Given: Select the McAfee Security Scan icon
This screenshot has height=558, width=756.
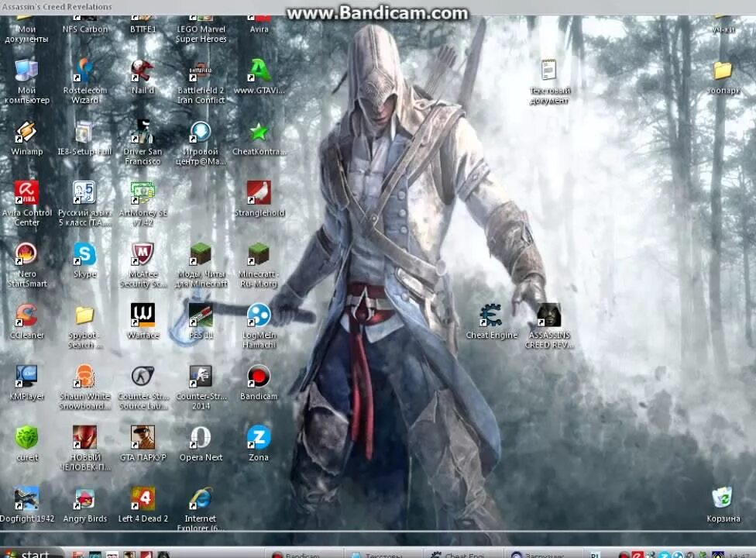Looking at the screenshot, I should pyautogui.click(x=143, y=254).
